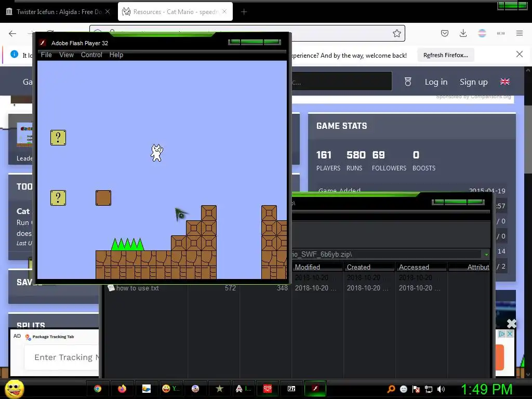532x399 pixels.
Task: Sort by Created column in 7-Zip
Action: 369,267
